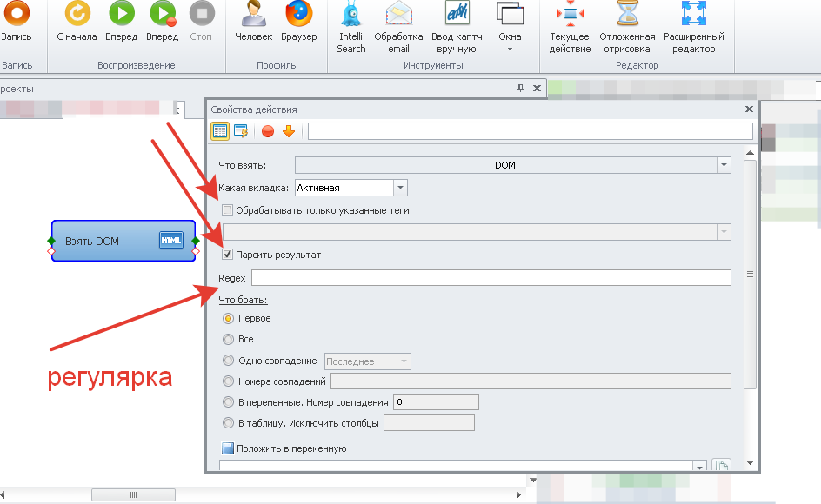
Task: Toggle Отложенная отрисовка option
Action: [627, 27]
